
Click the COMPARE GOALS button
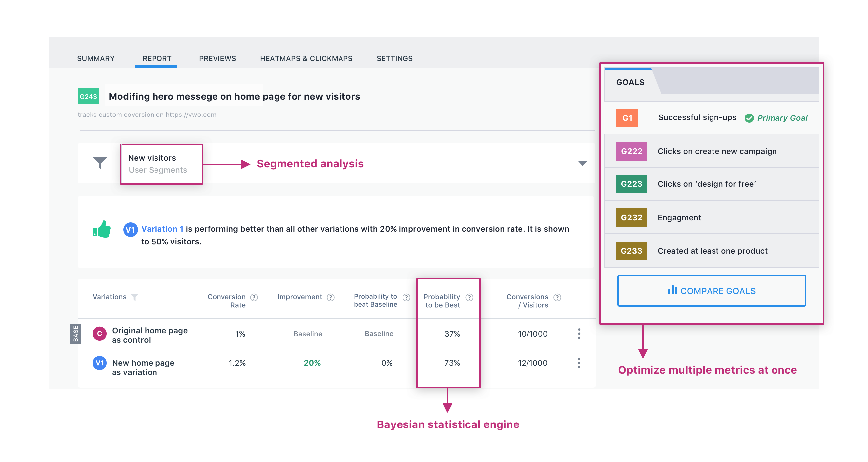711,291
